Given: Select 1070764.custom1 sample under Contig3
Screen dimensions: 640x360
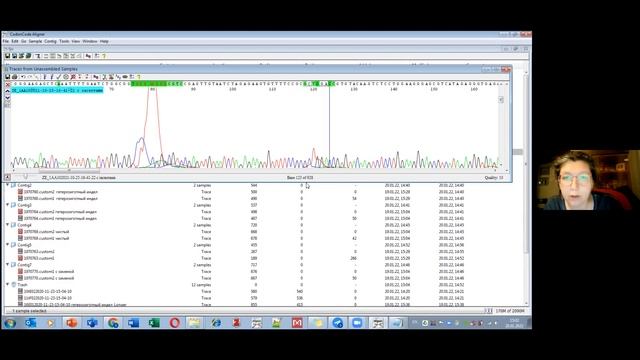Looking at the screenshot, I should coord(60,218).
